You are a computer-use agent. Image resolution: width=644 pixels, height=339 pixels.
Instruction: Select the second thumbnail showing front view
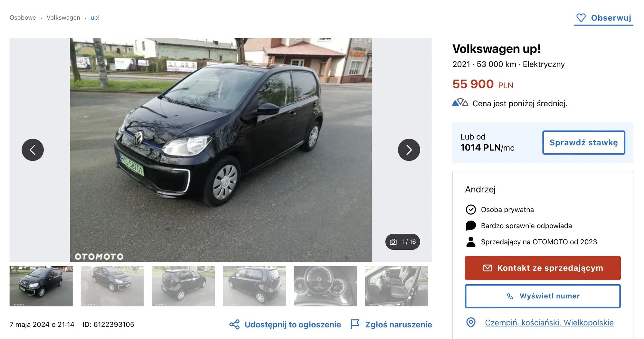coord(112,286)
